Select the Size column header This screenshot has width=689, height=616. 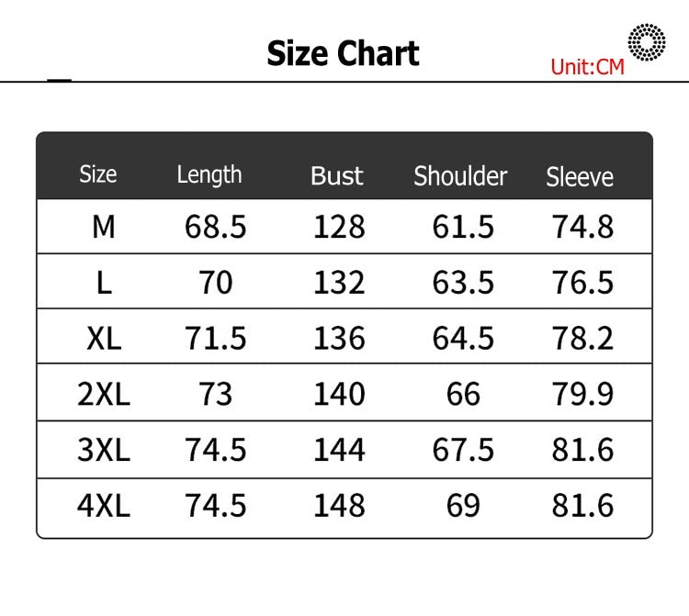point(98,174)
